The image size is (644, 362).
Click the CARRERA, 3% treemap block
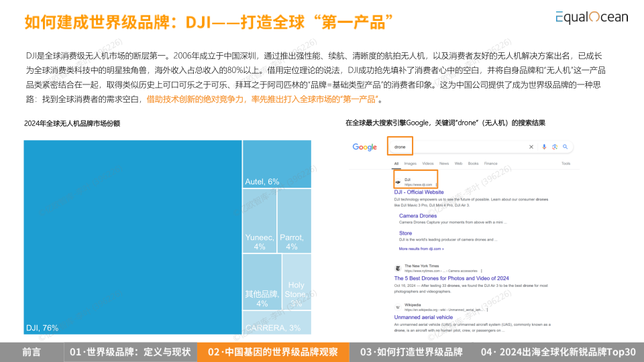click(x=277, y=322)
